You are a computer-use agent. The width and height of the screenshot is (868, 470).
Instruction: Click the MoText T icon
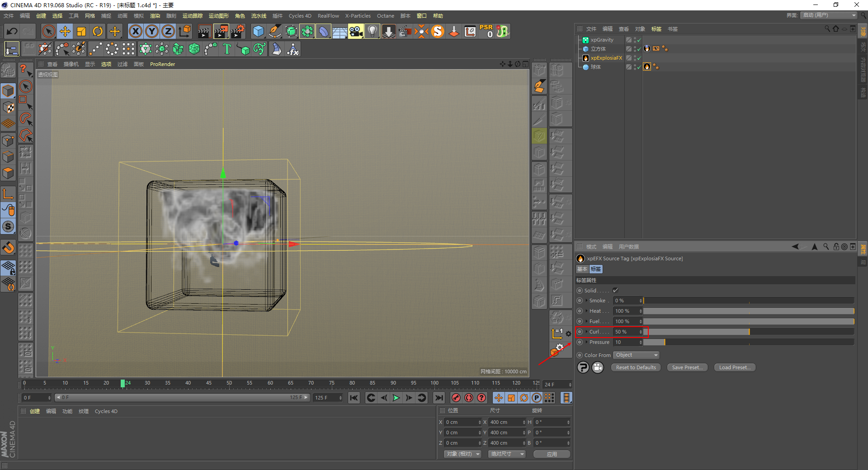click(x=227, y=49)
